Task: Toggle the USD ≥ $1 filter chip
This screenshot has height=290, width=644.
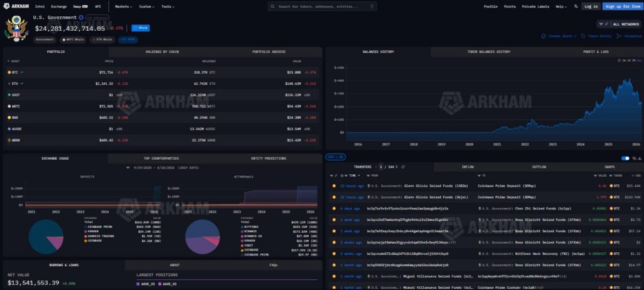Action: (x=335, y=156)
